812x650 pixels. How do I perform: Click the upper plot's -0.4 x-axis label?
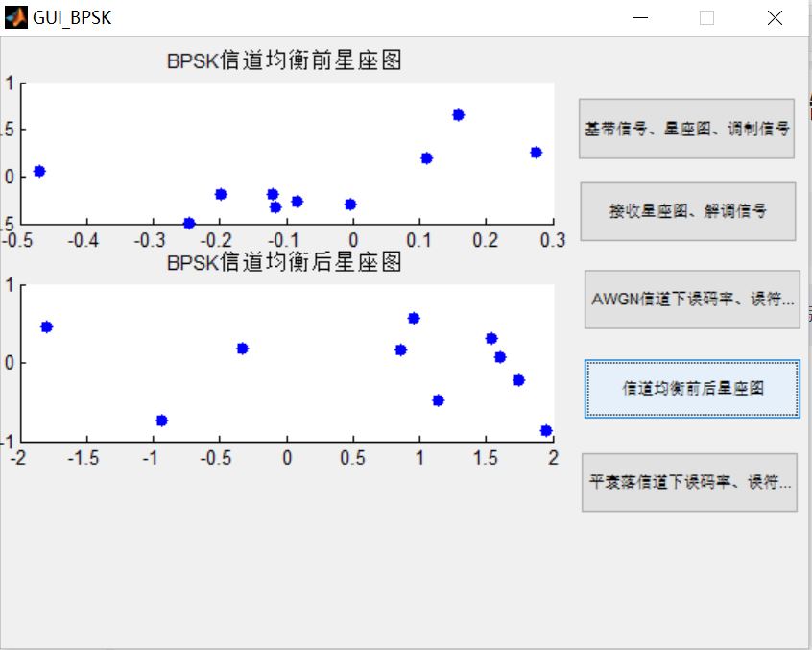(84, 240)
